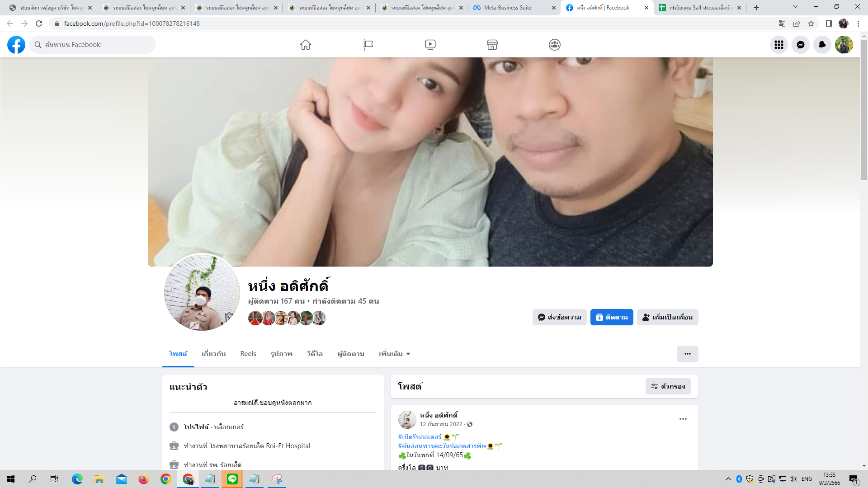Click the ติดตาม follow button
The width and height of the screenshot is (868, 488).
click(611, 317)
